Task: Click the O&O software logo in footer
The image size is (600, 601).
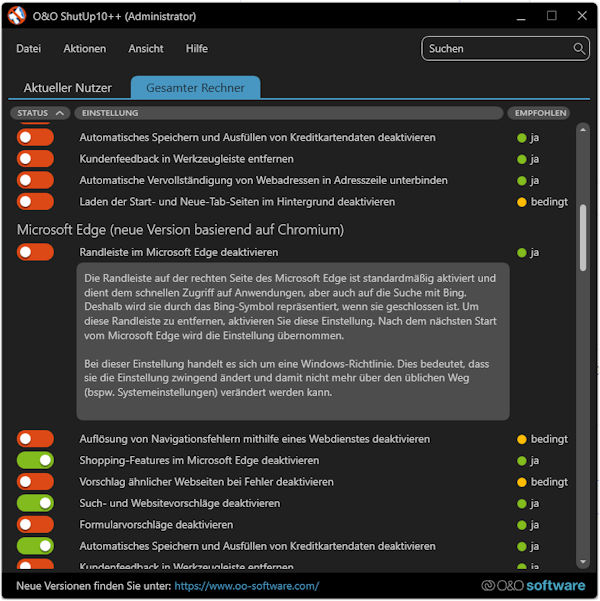Action: coord(533,586)
